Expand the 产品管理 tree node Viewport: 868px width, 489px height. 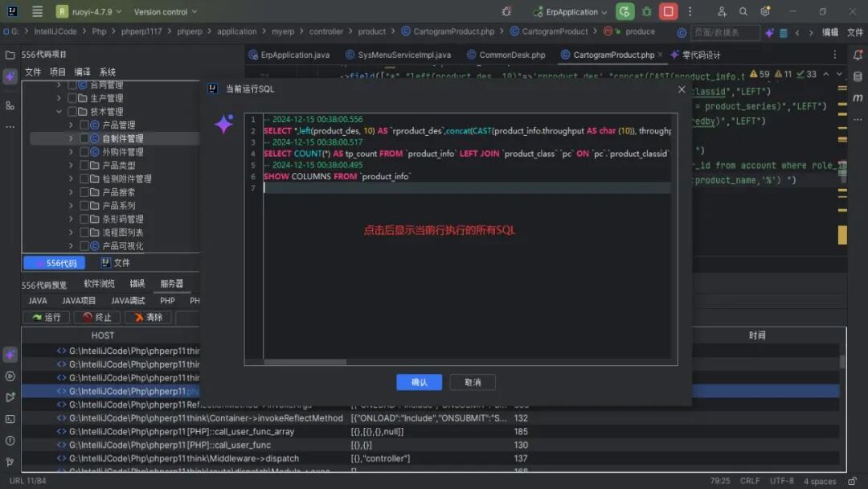[x=71, y=125]
